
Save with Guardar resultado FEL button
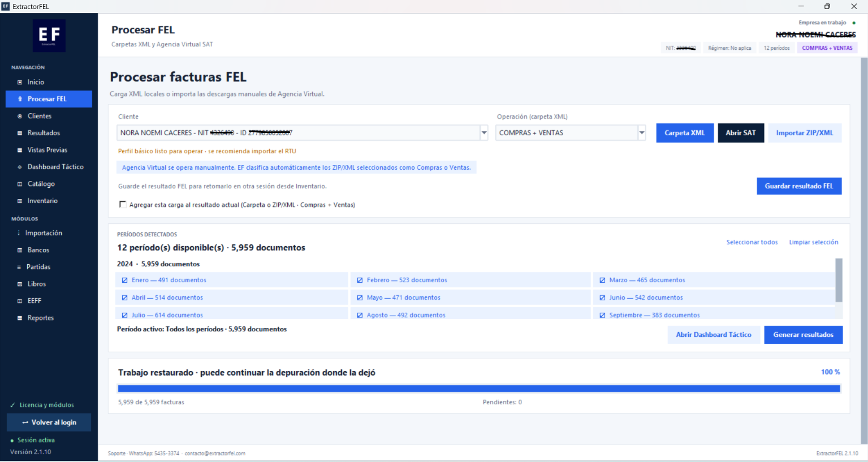click(x=799, y=186)
